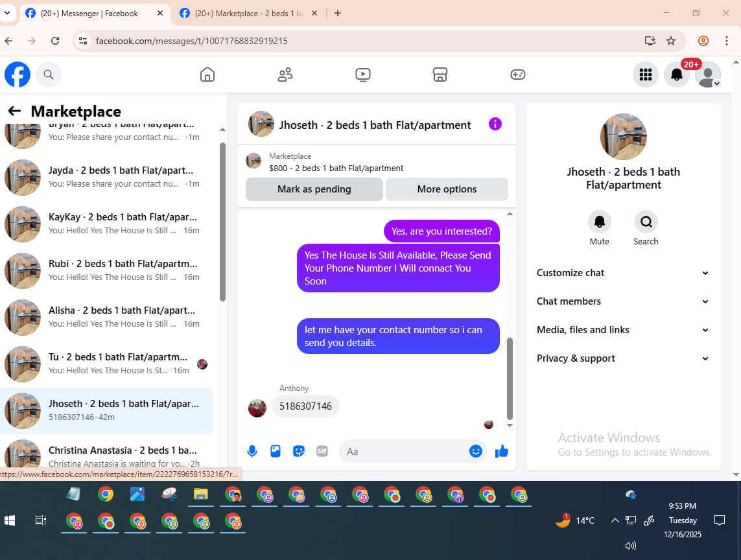Click the conversation list scrollbar thumb

click(222, 222)
